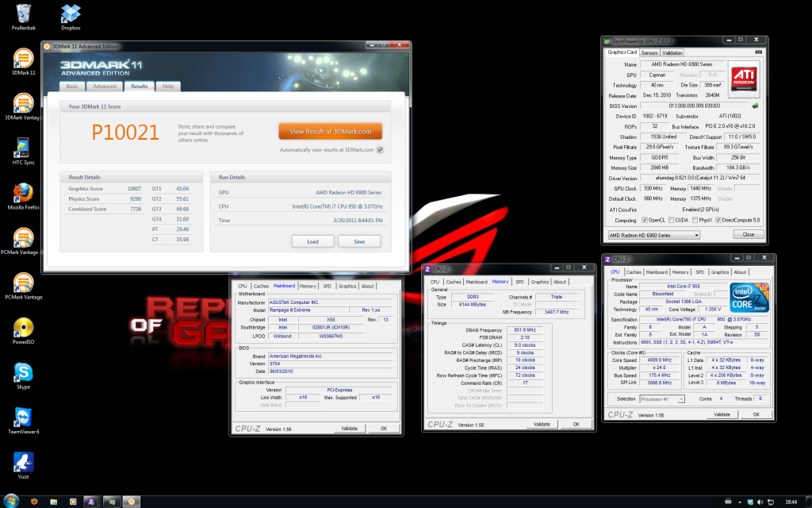This screenshot has width=812, height=508.
Task: Click OK in the CPU-Z memory window
Action: [x=576, y=425]
